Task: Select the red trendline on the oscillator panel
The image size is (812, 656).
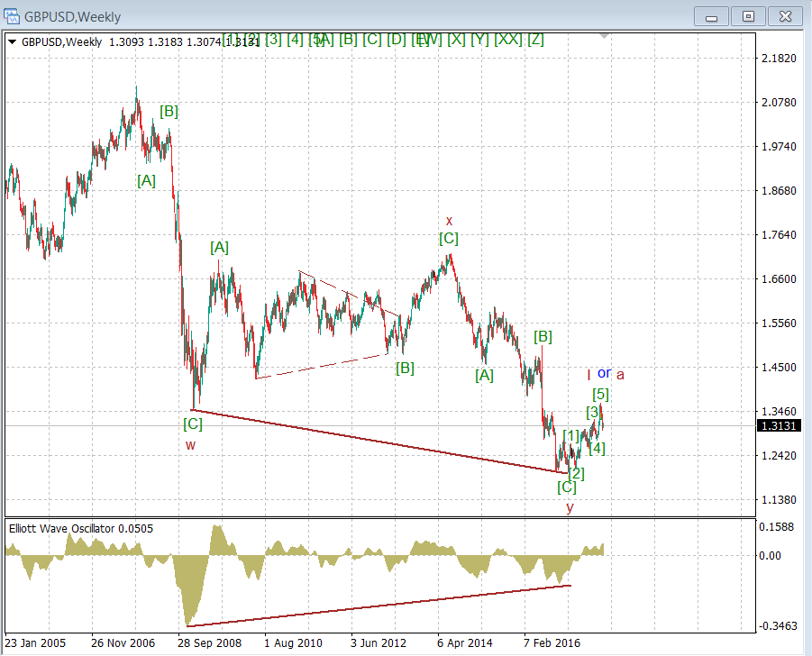Action: (378, 606)
